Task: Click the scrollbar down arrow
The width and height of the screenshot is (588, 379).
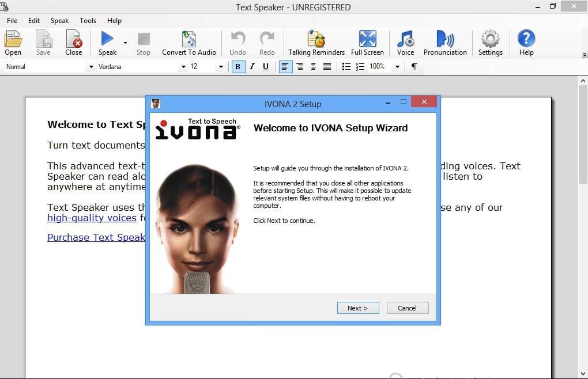Action: click(583, 374)
